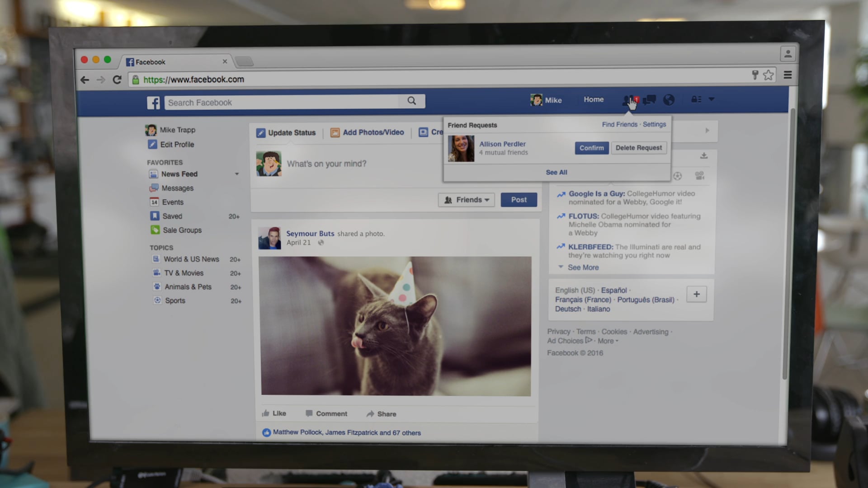Open See All friend requests link
The image size is (868, 488).
557,172
